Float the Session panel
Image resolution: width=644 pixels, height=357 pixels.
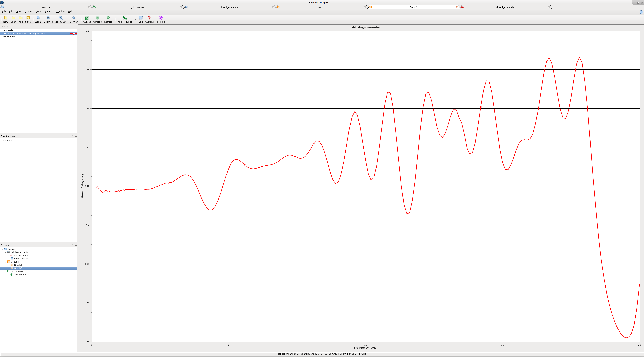73,245
